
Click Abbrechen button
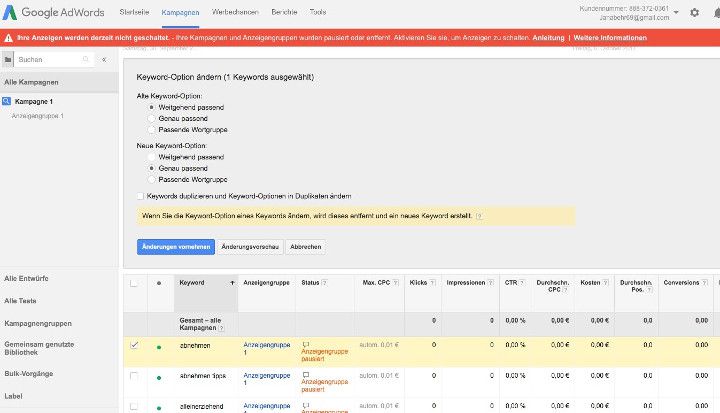tap(306, 247)
